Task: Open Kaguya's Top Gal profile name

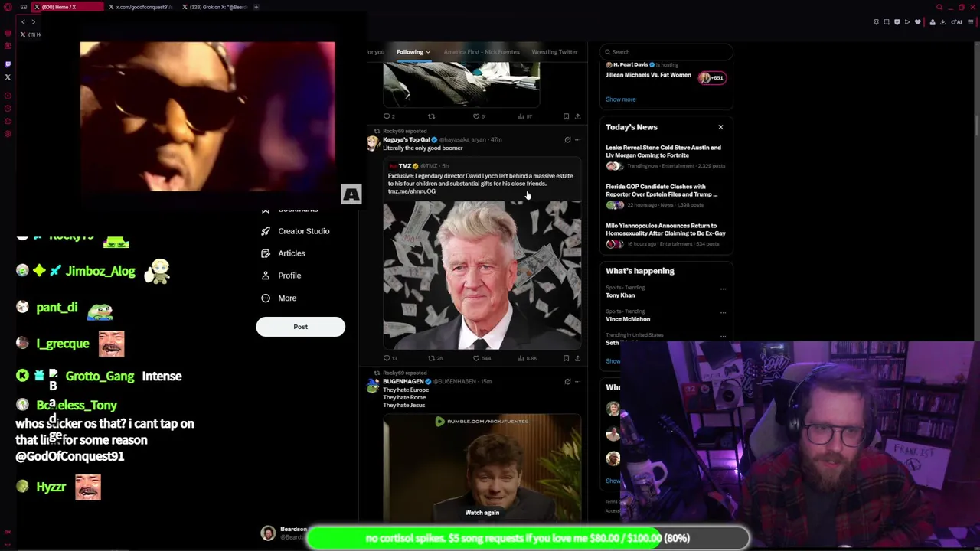Action: [406, 140]
